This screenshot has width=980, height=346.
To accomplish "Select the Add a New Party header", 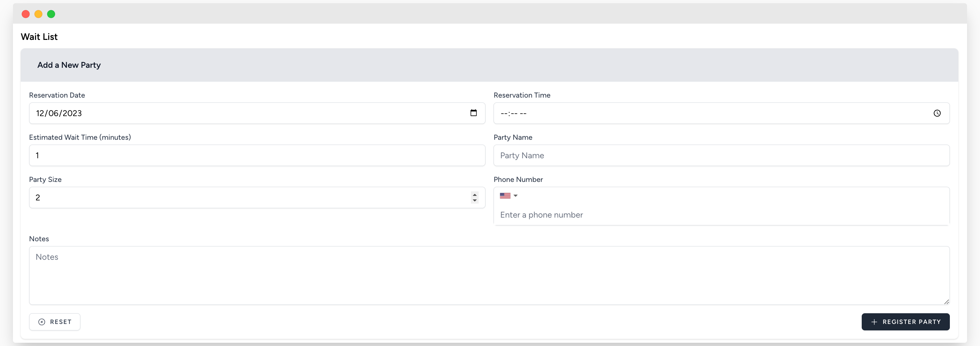I will click(69, 65).
